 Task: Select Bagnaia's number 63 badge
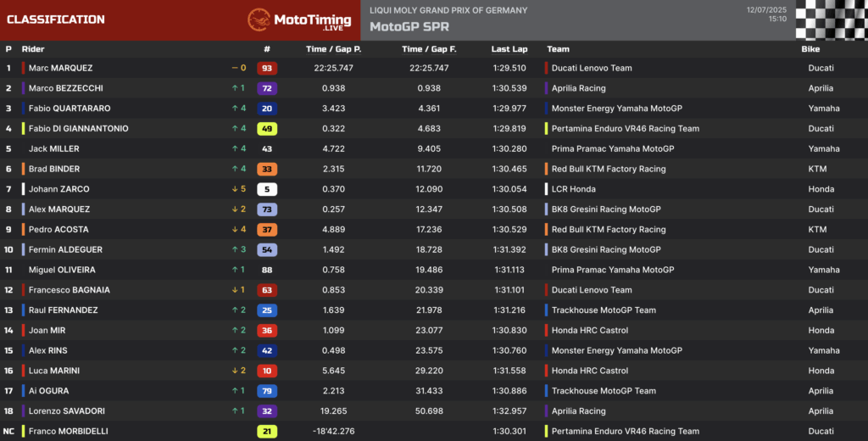(267, 290)
